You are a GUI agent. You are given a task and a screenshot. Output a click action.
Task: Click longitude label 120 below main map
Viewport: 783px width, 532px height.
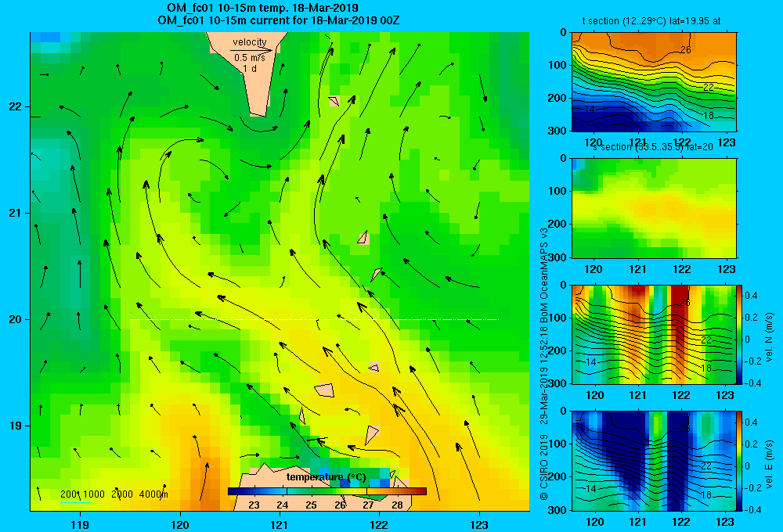180,524
